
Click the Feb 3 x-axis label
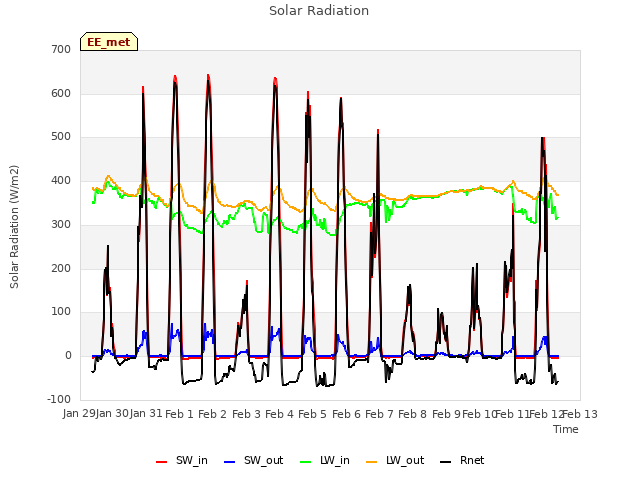click(246, 414)
